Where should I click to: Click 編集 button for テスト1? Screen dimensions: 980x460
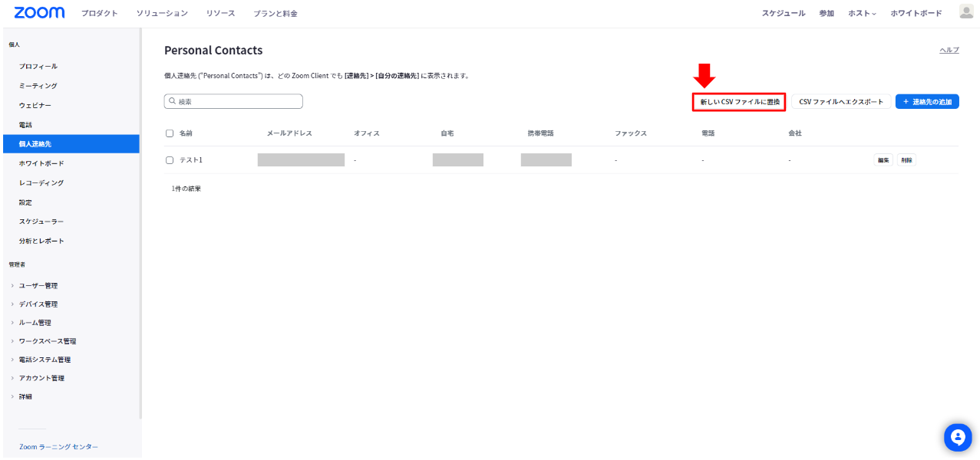coord(883,160)
